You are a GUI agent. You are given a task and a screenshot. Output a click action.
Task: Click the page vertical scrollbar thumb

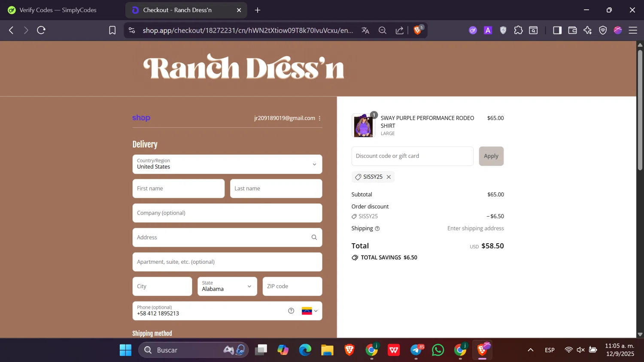tap(640, 110)
